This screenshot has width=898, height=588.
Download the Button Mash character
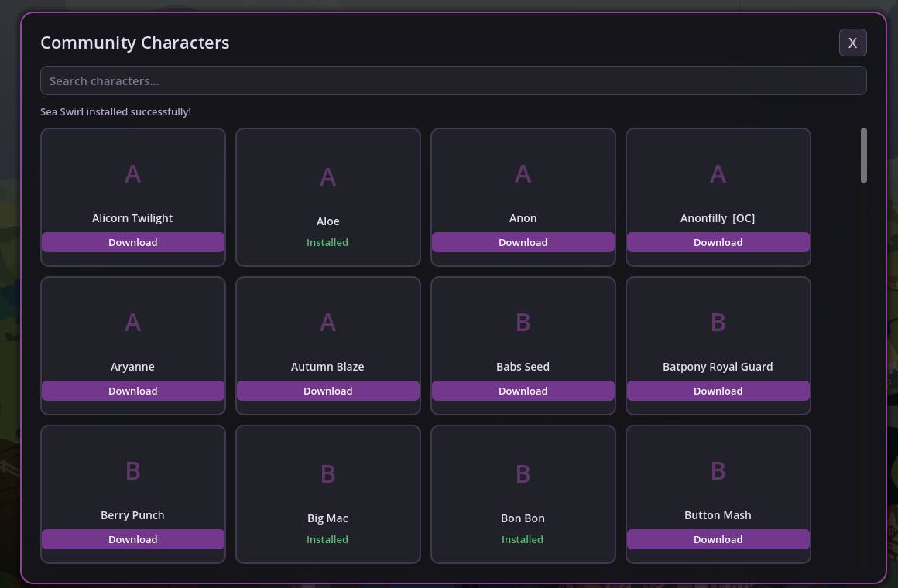[718, 539]
